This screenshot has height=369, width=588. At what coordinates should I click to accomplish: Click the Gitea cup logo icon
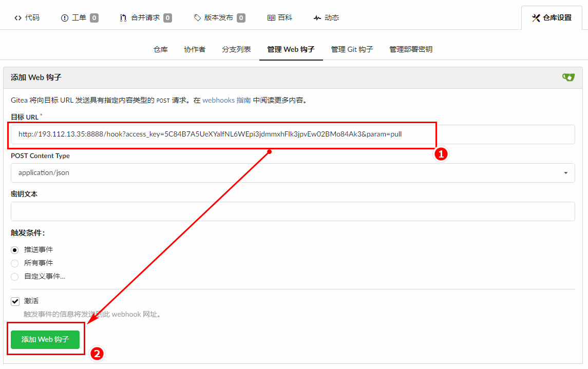[568, 77]
